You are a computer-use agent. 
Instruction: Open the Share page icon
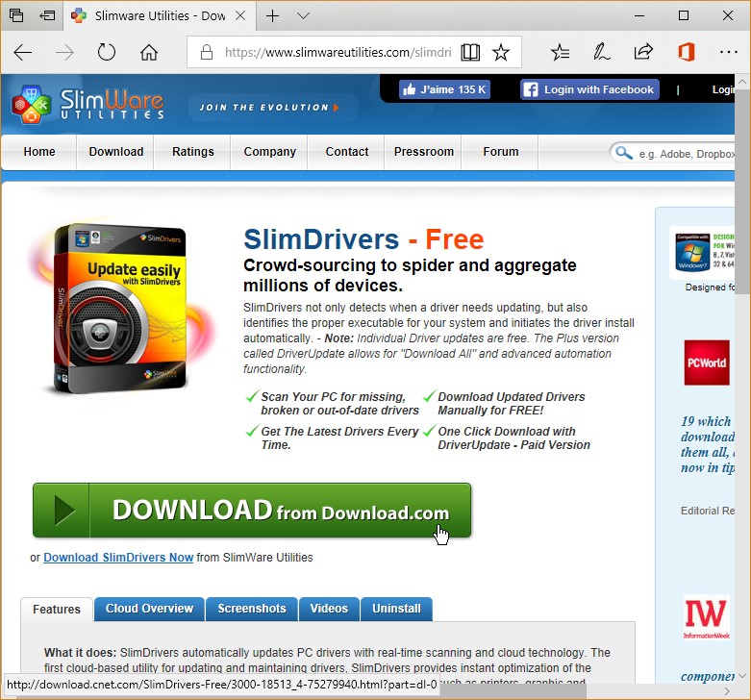pyautogui.click(x=643, y=53)
